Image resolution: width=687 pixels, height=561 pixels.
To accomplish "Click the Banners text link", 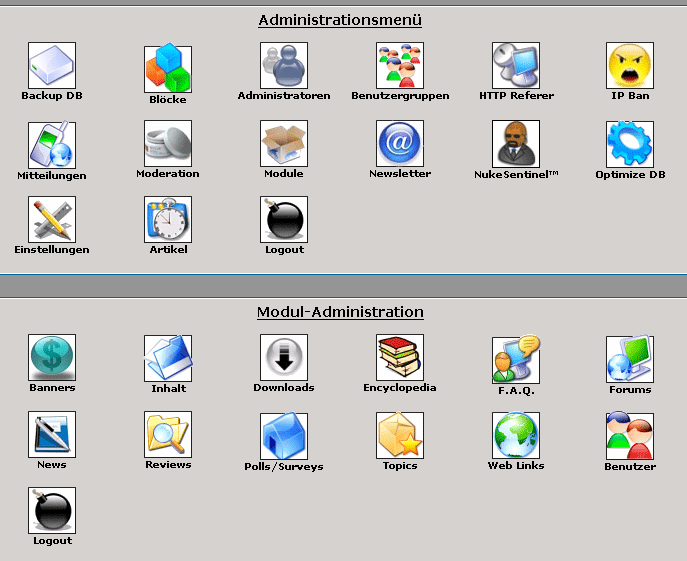I will tap(52, 387).
